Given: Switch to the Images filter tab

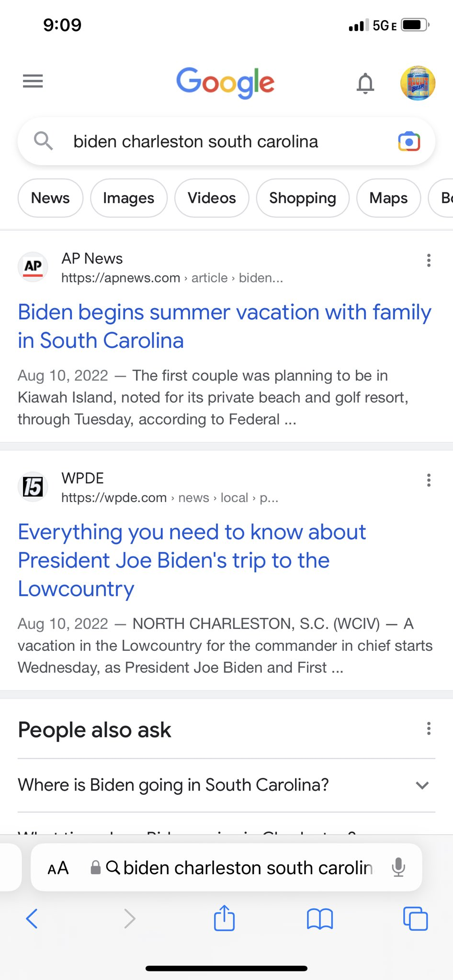Looking at the screenshot, I should (x=128, y=198).
